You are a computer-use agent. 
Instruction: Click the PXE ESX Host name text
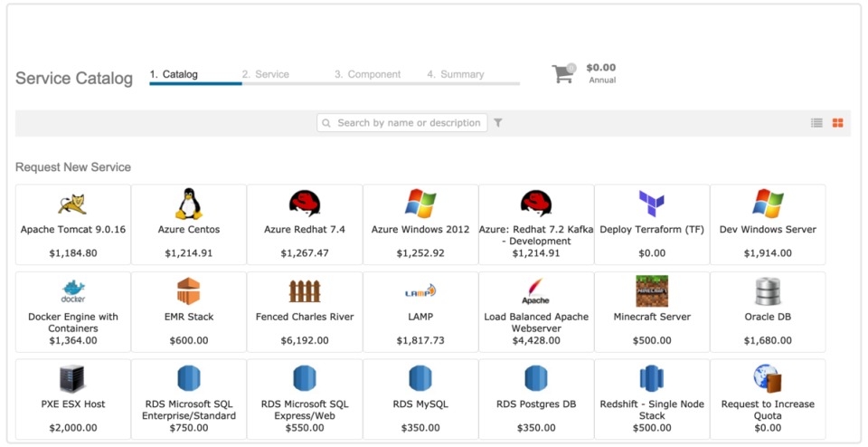point(73,404)
